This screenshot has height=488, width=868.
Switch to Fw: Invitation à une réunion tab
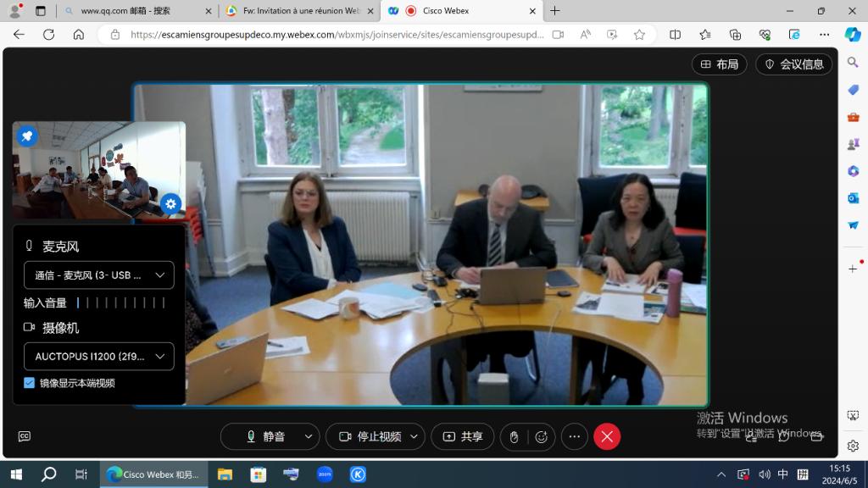(x=298, y=11)
